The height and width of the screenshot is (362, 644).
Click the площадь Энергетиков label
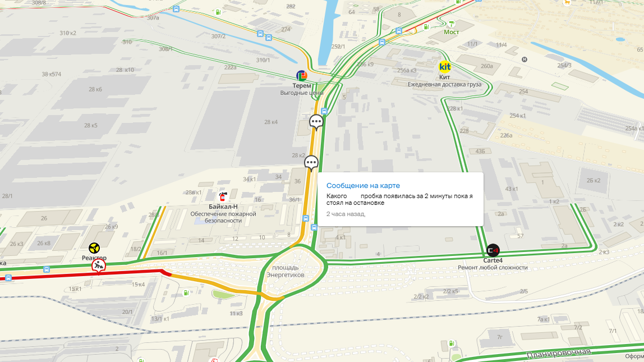tap(286, 271)
